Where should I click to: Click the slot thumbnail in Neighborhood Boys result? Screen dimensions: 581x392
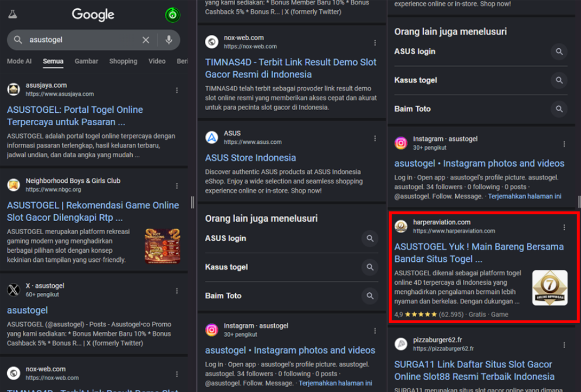click(x=162, y=246)
